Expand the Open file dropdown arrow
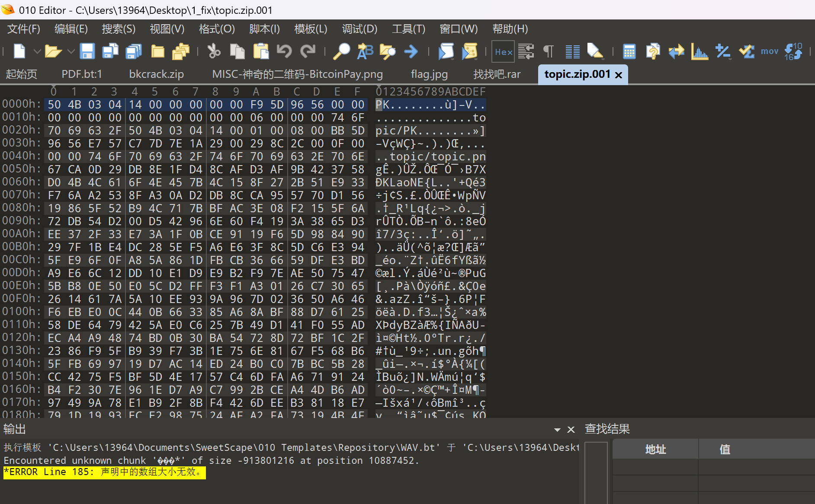Image resolution: width=815 pixels, height=504 pixels. tap(71, 51)
